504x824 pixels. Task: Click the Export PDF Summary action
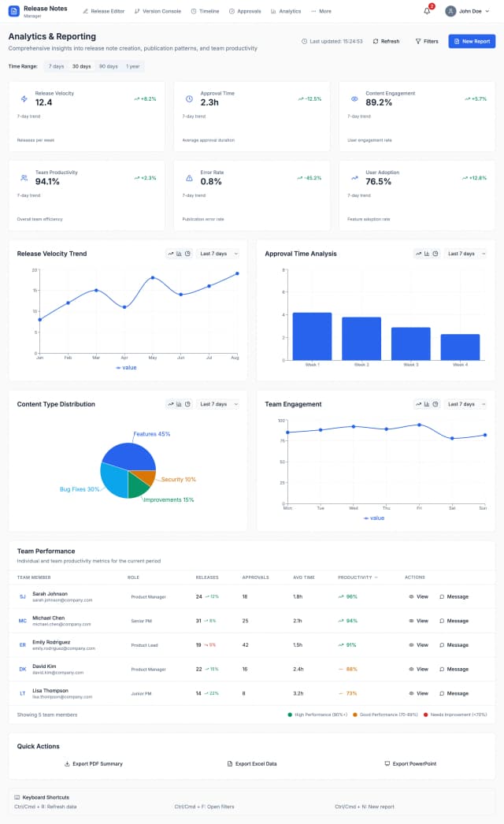point(93,763)
